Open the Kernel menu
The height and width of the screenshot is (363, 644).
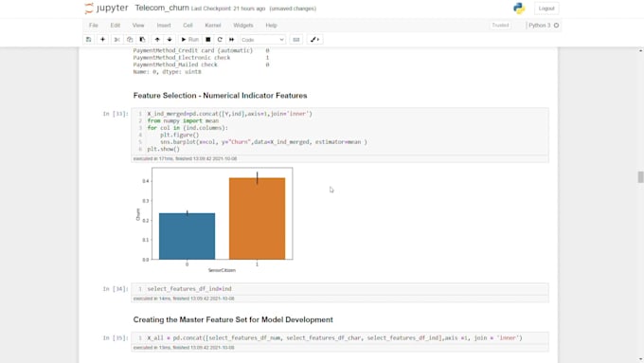(213, 26)
